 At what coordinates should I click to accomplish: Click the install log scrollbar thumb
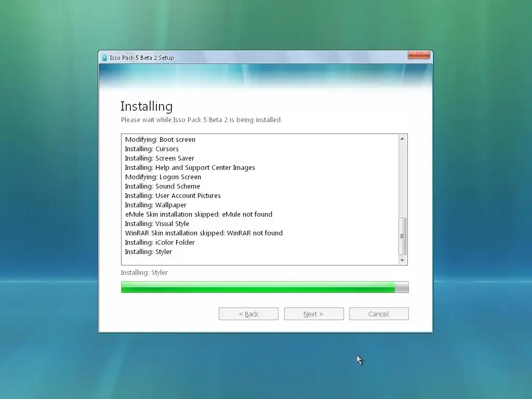tap(402, 236)
